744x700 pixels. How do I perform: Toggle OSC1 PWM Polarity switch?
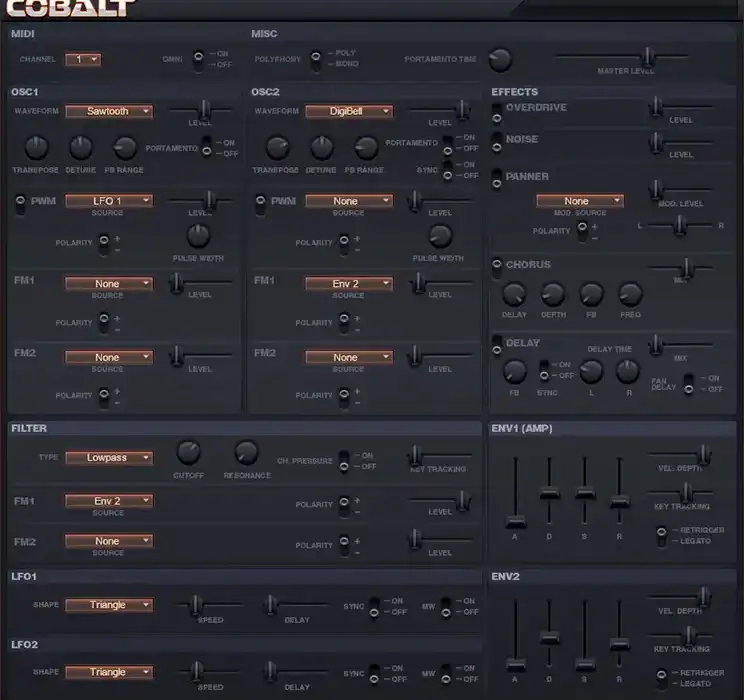tap(103, 244)
